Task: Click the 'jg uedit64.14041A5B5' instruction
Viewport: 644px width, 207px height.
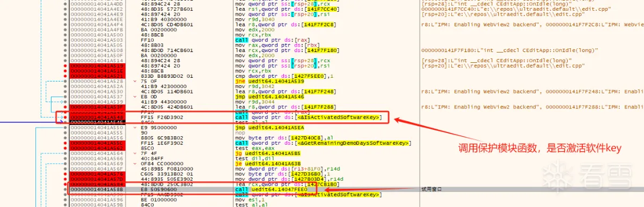Action: 268,153
